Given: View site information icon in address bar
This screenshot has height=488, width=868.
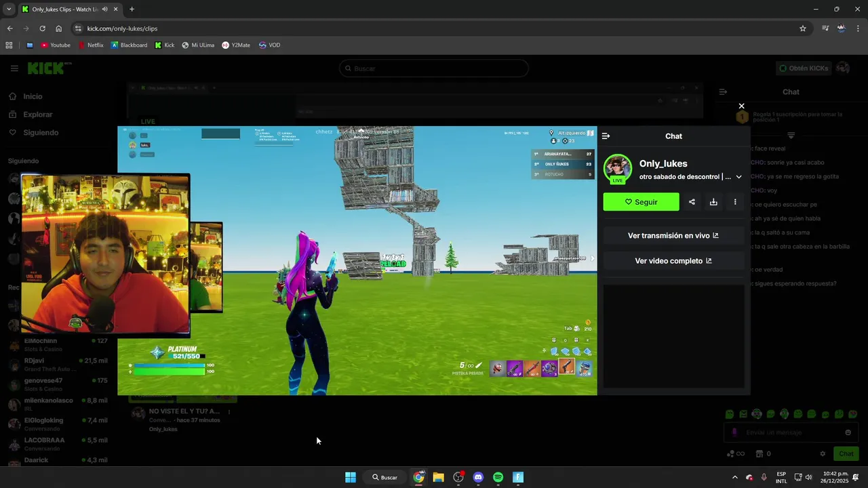Looking at the screenshot, I should tap(78, 28).
